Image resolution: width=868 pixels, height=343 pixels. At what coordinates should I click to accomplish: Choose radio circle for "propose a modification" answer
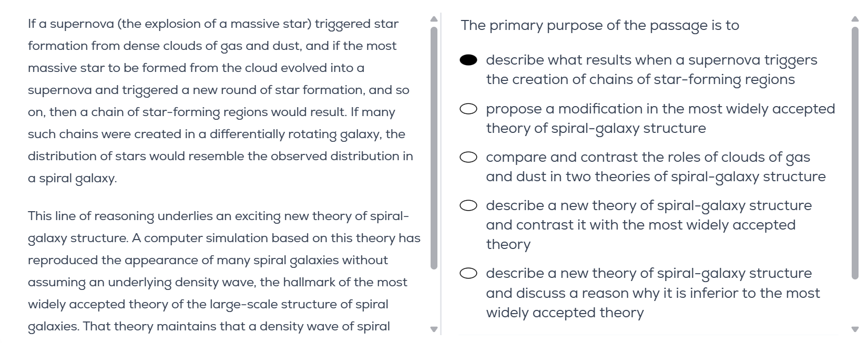click(468, 109)
